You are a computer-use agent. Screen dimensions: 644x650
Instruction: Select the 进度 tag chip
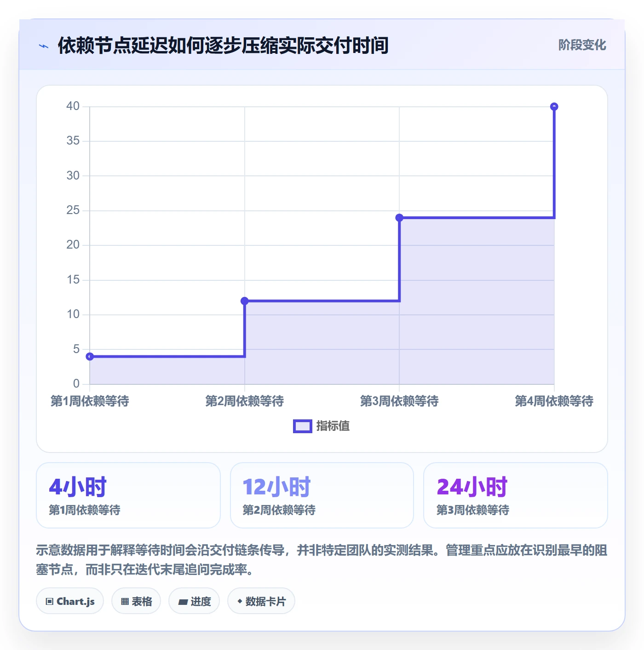(x=194, y=601)
